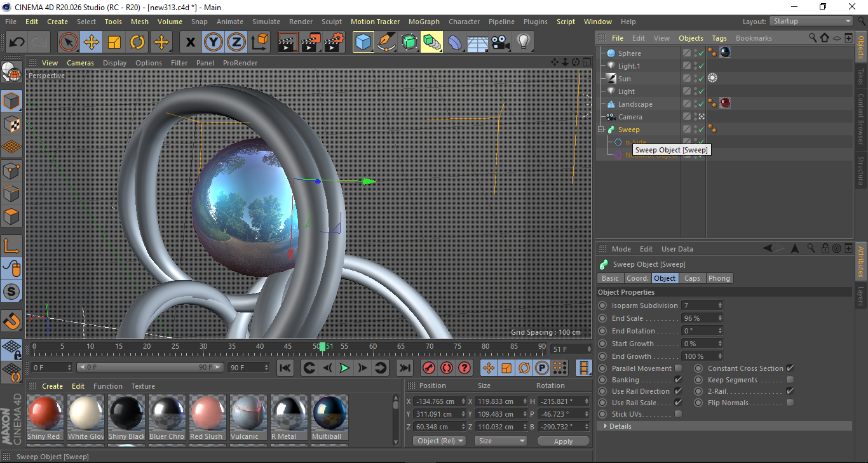The width and height of the screenshot is (868, 463).
Task: Open material manager Create menu
Action: [52, 386]
